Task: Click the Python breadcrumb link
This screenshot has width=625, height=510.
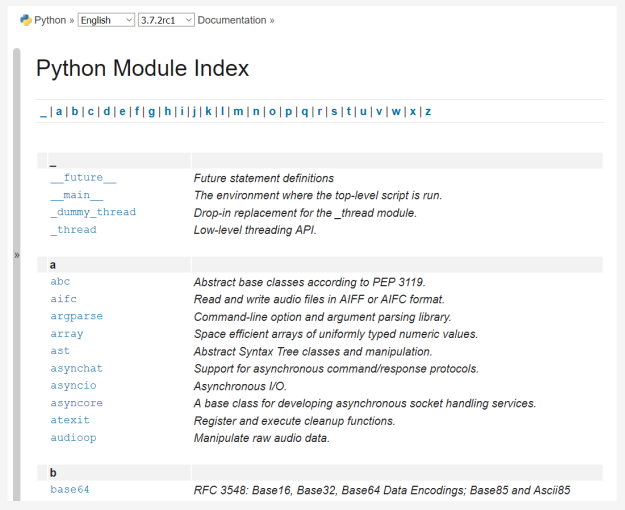Action: click(50, 20)
